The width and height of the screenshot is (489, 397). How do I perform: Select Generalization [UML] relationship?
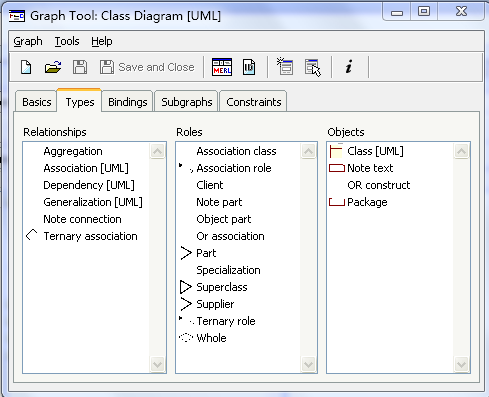[x=93, y=202]
